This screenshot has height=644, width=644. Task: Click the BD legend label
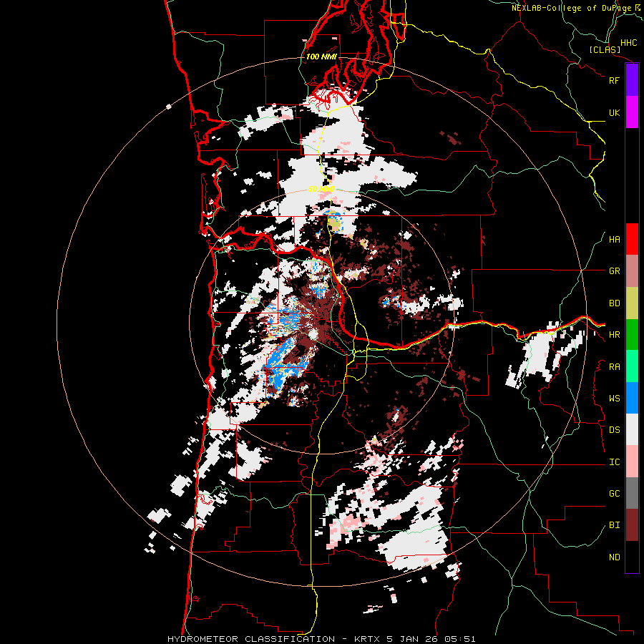point(614,303)
